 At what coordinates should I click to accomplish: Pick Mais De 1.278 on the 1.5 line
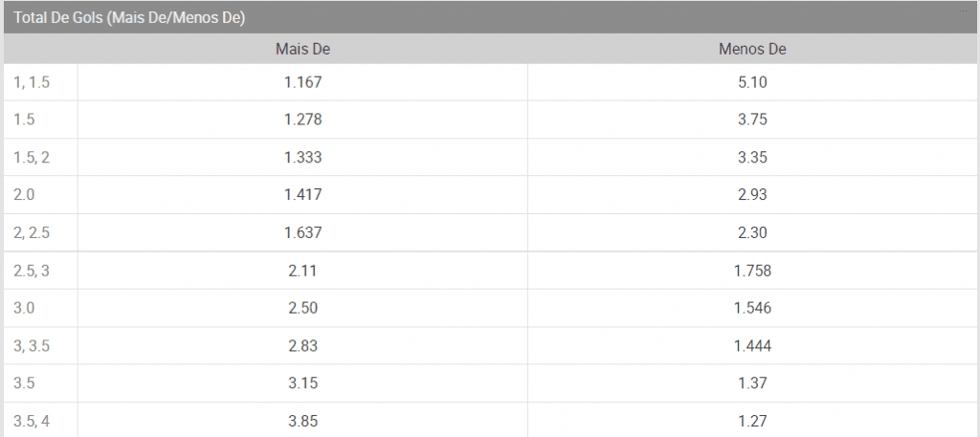[x=302, y=120]
